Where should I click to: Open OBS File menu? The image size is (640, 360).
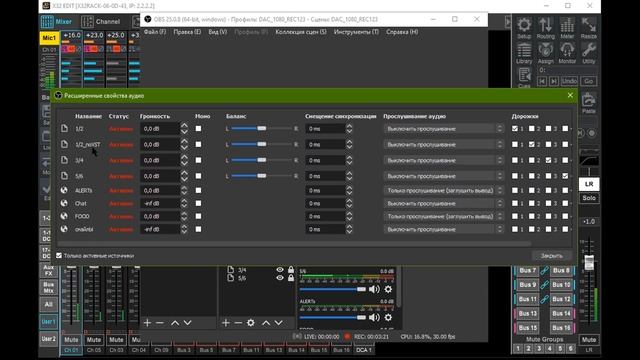[155, 32]
